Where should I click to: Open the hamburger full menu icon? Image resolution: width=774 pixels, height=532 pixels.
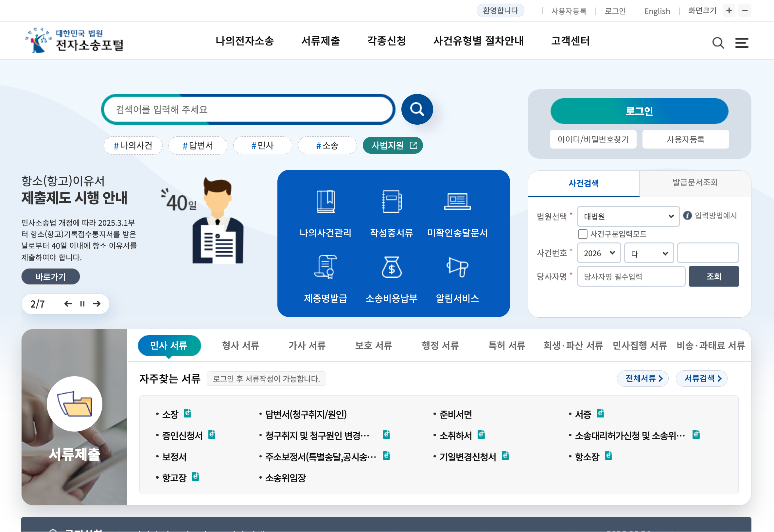tap(742, 43)
